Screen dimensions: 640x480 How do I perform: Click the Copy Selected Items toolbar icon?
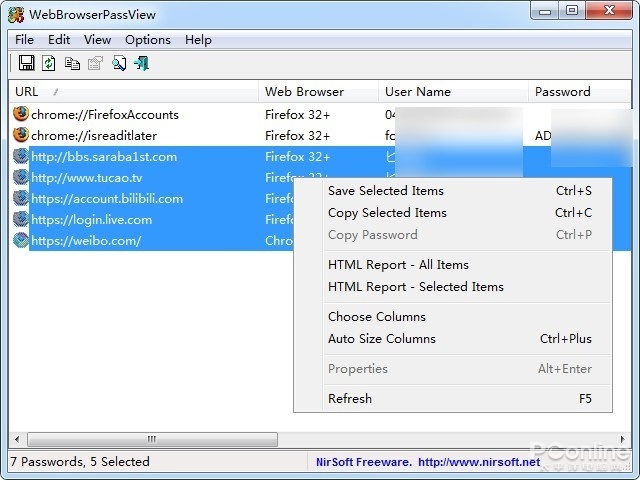pyautogui.click(x=72, y=63)
